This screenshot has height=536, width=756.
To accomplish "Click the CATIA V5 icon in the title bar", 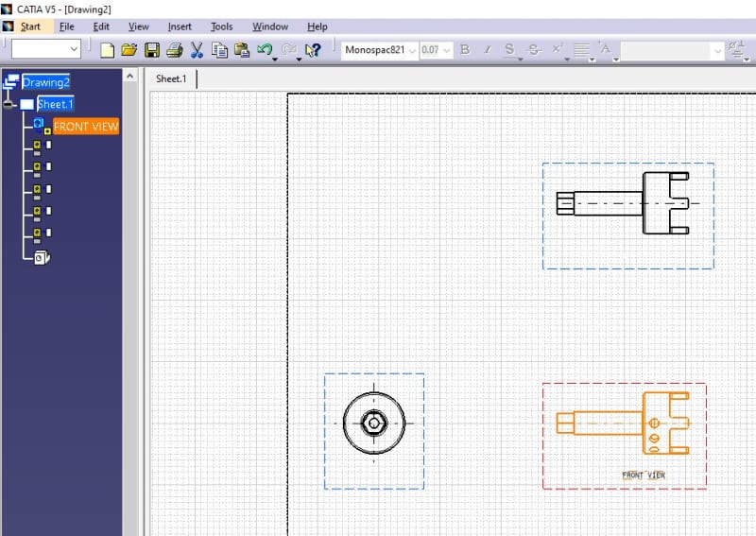I will coord(7,9).
